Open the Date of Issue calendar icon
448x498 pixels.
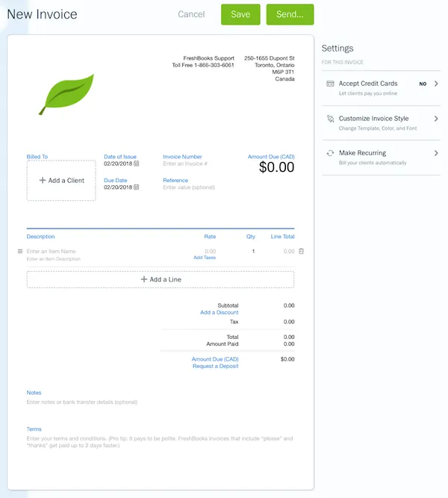pos(136,164)
